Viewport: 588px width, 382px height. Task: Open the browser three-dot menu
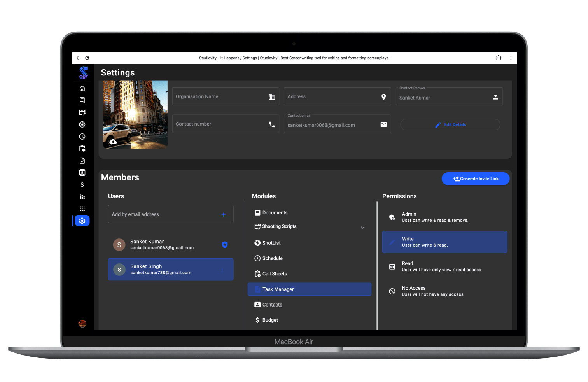point(511,58)
